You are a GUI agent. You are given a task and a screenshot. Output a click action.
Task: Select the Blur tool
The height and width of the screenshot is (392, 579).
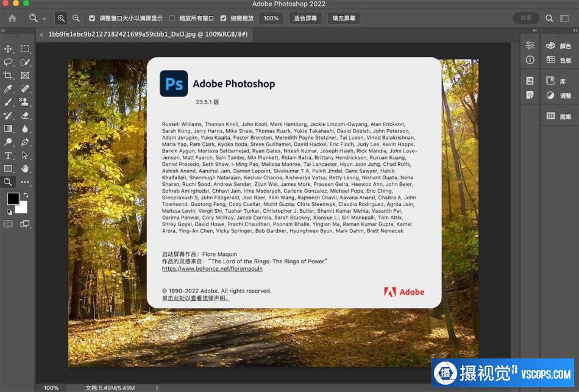coord(25,129)
